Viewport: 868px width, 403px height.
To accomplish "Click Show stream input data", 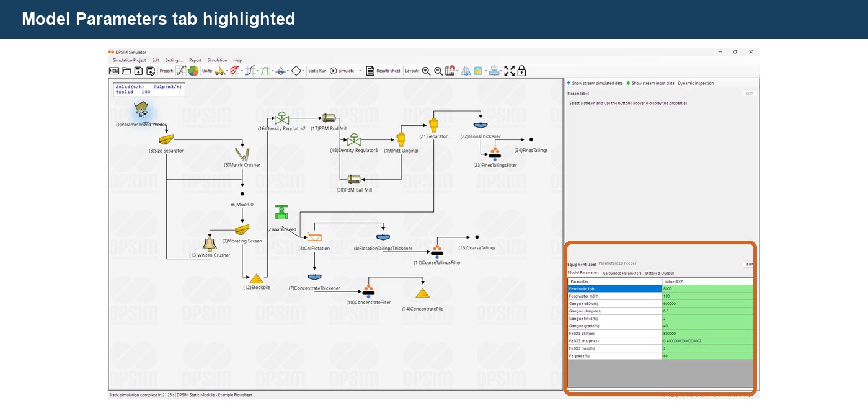I will [x=650, y=83].
